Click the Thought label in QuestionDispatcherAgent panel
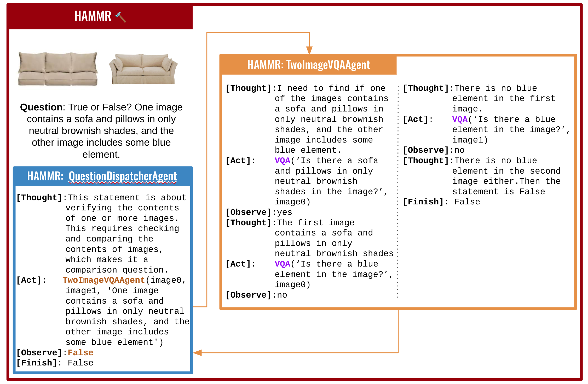This screenshot has width=588, height=384. click(x=39, y=198)
